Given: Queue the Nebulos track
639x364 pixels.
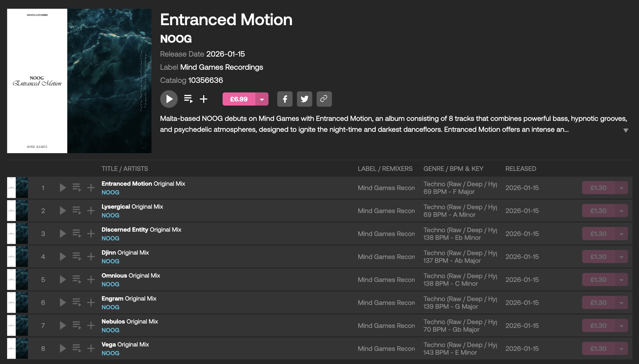Looking at the screenshot, I should (77, 325).
